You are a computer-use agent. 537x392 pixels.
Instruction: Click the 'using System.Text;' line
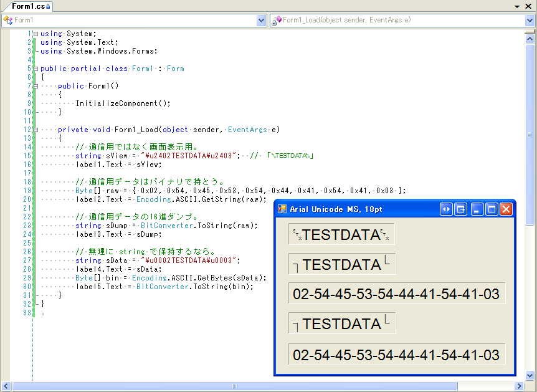click(x=80, y=42)
